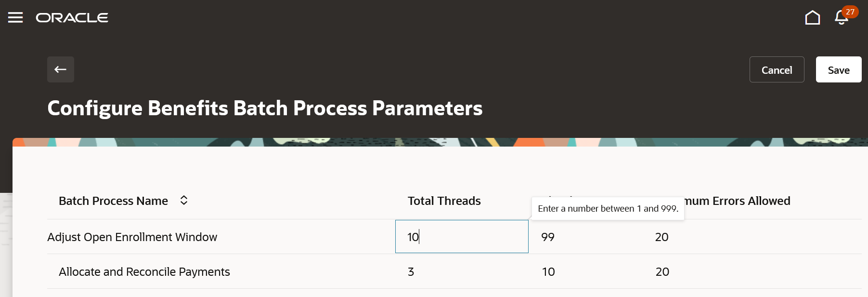Sort by Batch Process Name arrows

pyautogui.click(x=184, y=201)
